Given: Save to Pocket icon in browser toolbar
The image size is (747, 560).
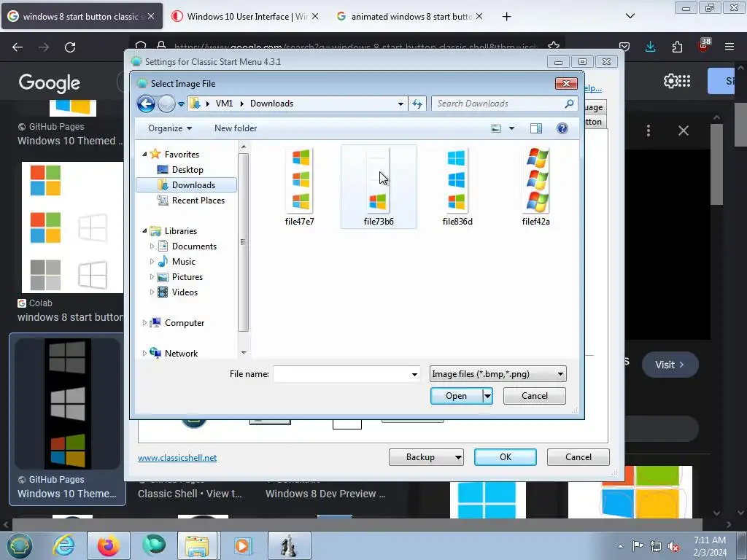Looking at the screenshot, I should 624,47.
